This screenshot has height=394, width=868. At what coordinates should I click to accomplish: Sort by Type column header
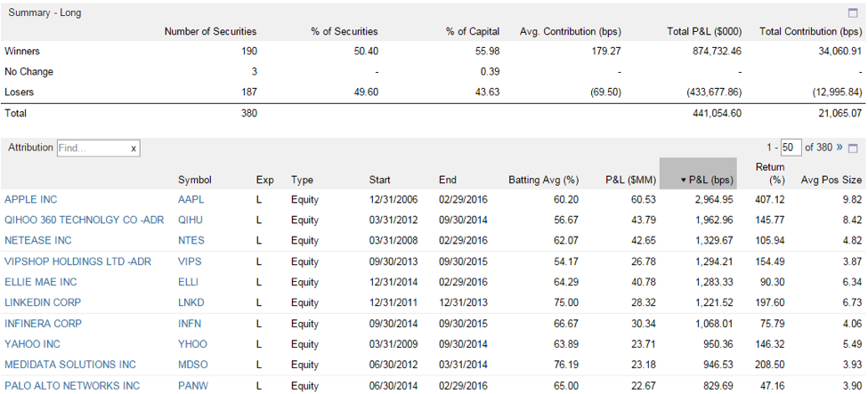click(x=302, y=180)
